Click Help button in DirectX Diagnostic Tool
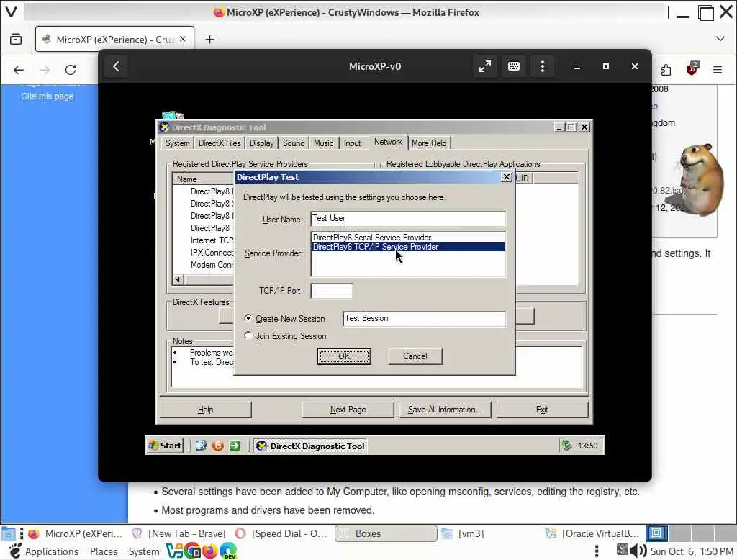737x560 pixels. point(205,410)
